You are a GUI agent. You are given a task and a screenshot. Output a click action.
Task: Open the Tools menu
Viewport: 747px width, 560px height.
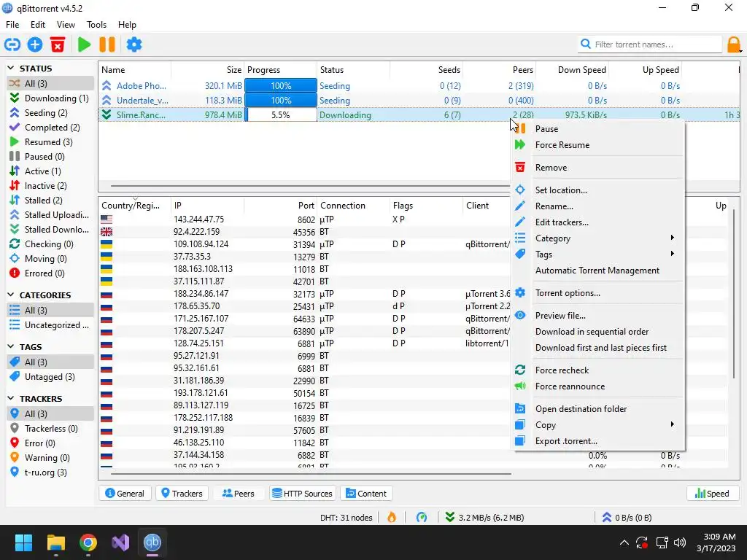[x=96, y=25]
